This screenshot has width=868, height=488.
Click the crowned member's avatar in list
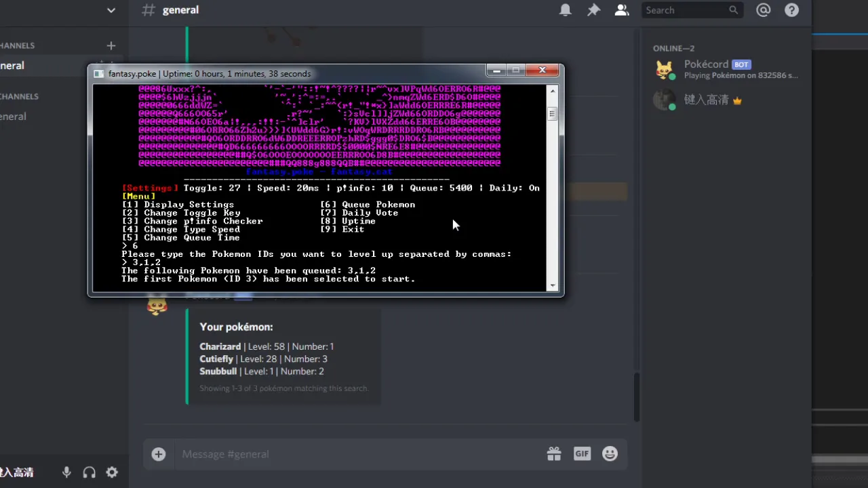tap(664, 100)
